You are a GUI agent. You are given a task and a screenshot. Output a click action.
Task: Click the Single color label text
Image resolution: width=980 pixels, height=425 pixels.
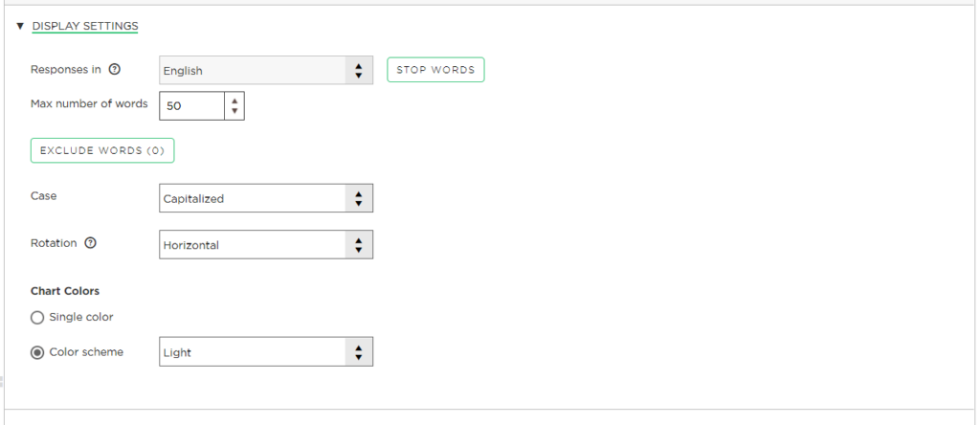tap(81, 317)
